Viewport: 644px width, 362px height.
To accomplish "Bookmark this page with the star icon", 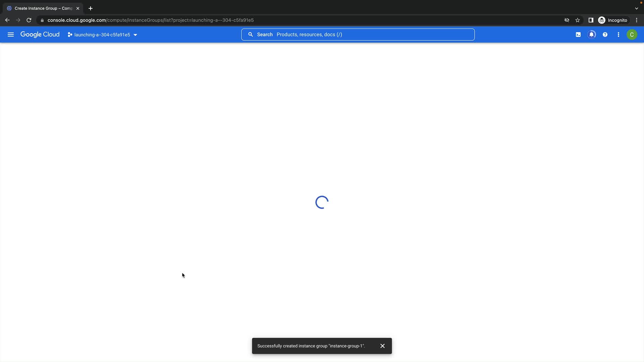I will point(578,20).
